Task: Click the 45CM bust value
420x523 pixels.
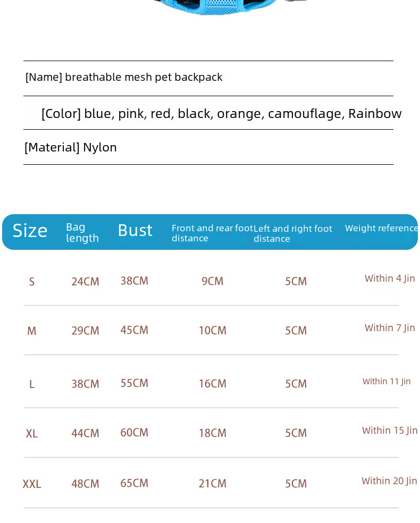Action: click(x=134, y=330)
